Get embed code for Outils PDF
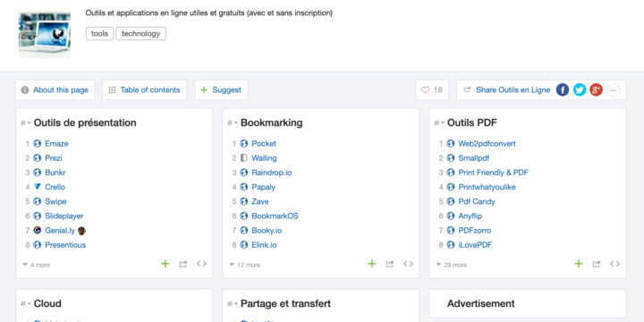 tap(614, 264)
